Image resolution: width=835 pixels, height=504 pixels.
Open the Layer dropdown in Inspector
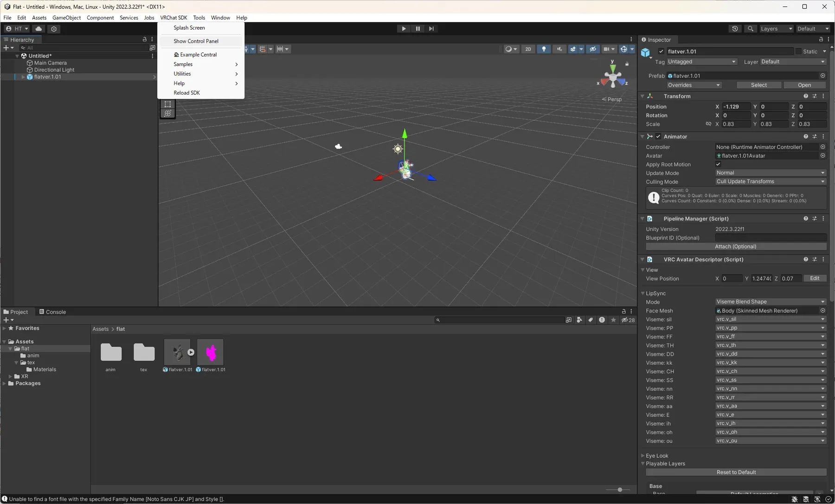click(x=793, y=62)
